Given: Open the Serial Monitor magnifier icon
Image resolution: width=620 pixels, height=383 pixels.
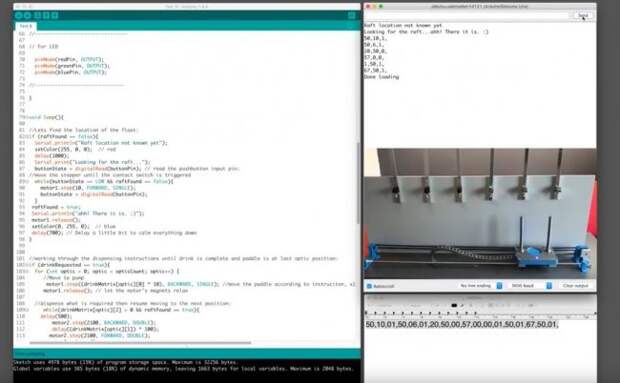Looking at the screenshot, I should 352,15.
